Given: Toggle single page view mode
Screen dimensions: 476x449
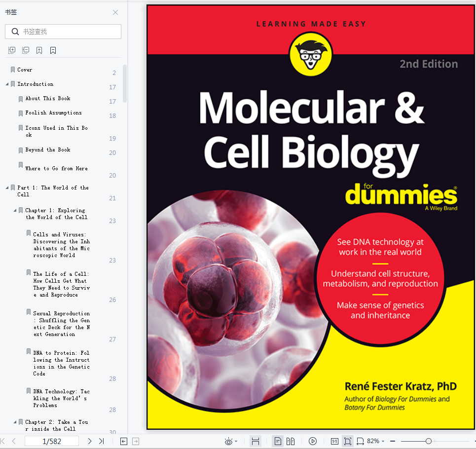Looking at the screenshot, I should [x=278, y=441].
